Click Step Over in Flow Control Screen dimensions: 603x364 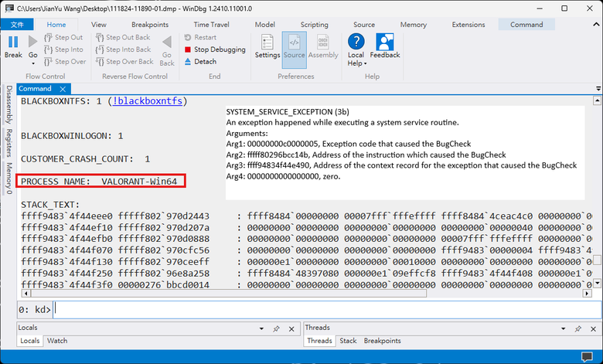65,62
